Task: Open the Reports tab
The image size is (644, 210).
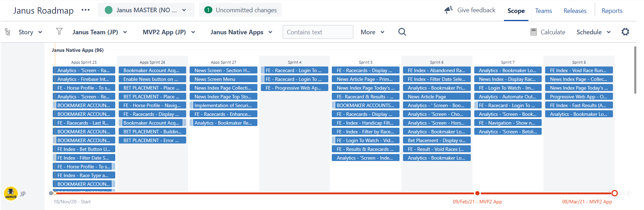Action: (x=612, y=11)
